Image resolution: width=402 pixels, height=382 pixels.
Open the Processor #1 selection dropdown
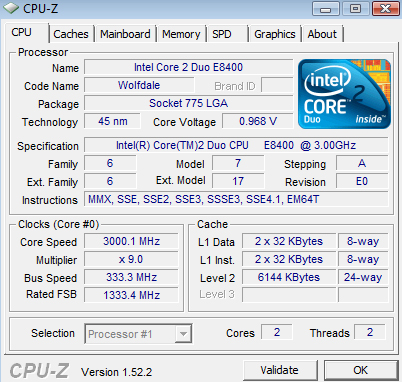click(138, 334)
